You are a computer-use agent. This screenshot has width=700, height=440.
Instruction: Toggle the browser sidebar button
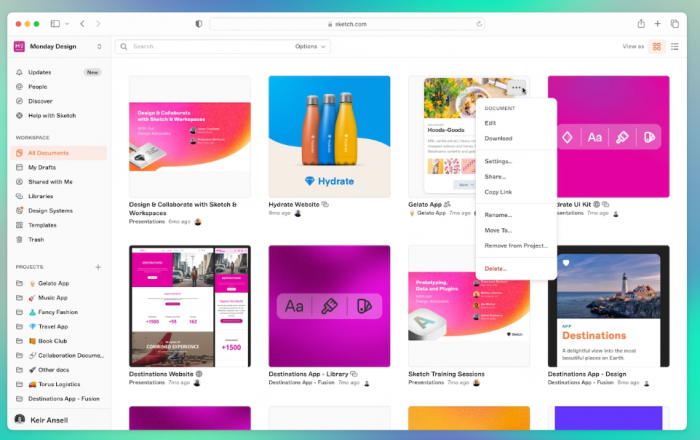[55, 24]
